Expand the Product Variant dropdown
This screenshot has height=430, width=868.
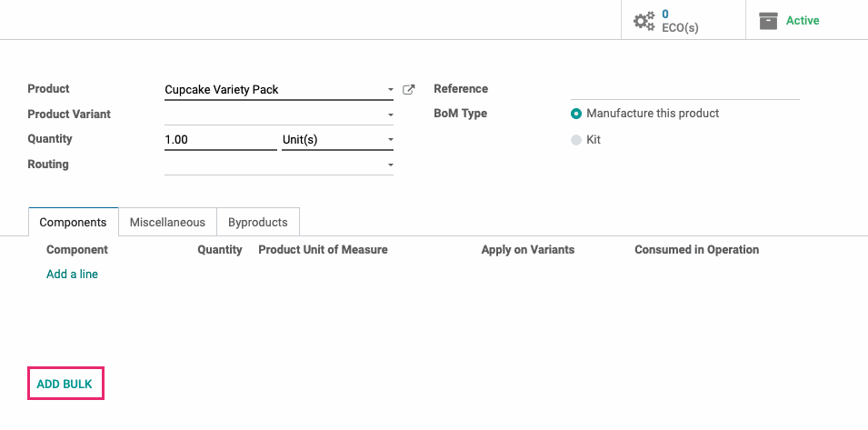coord(279,115)
